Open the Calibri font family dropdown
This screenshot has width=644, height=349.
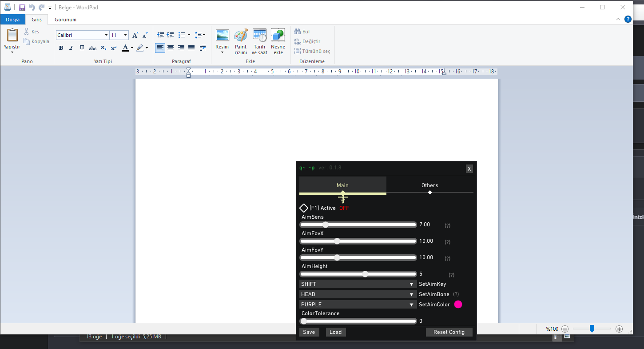click(106, 35)
